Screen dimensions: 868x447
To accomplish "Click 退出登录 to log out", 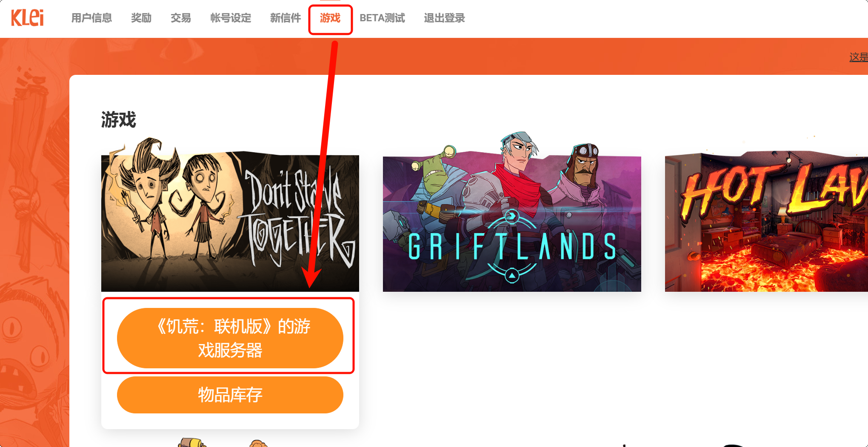I will [444, 18].
